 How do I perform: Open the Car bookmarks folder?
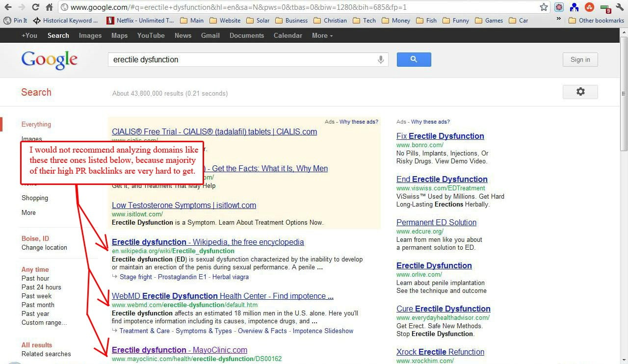[519, 21]
